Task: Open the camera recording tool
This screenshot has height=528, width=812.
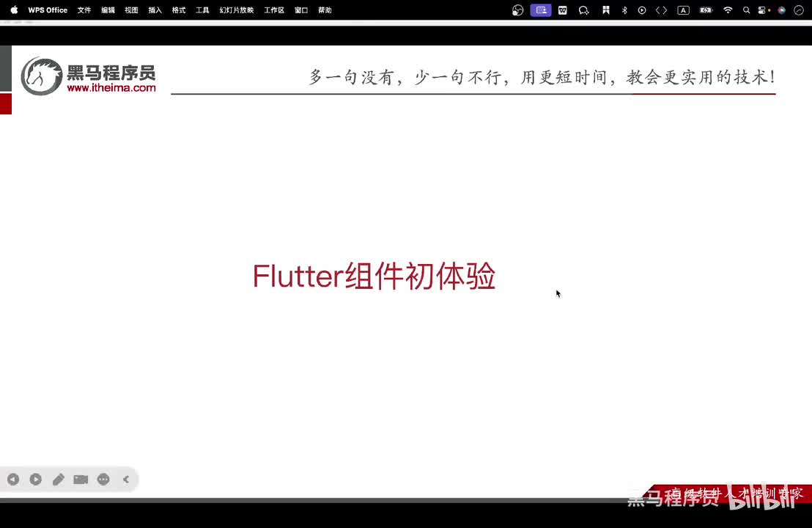Action: coord(81,480)
